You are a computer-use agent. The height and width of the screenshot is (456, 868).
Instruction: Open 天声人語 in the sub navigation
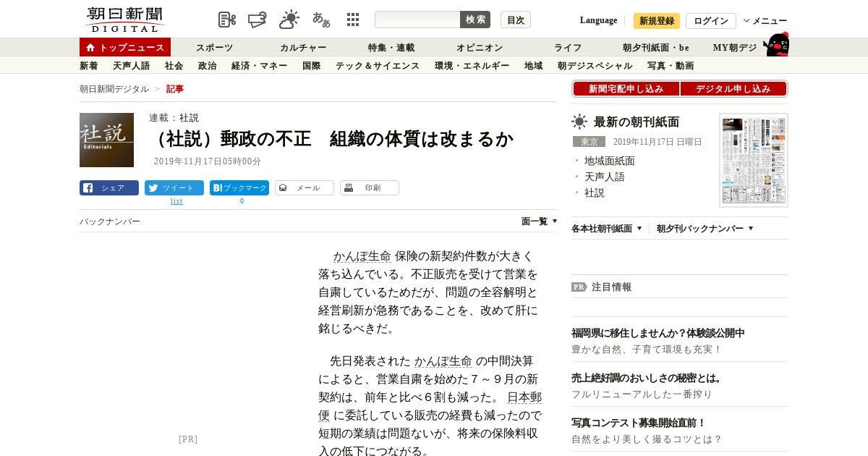point(132,66)
